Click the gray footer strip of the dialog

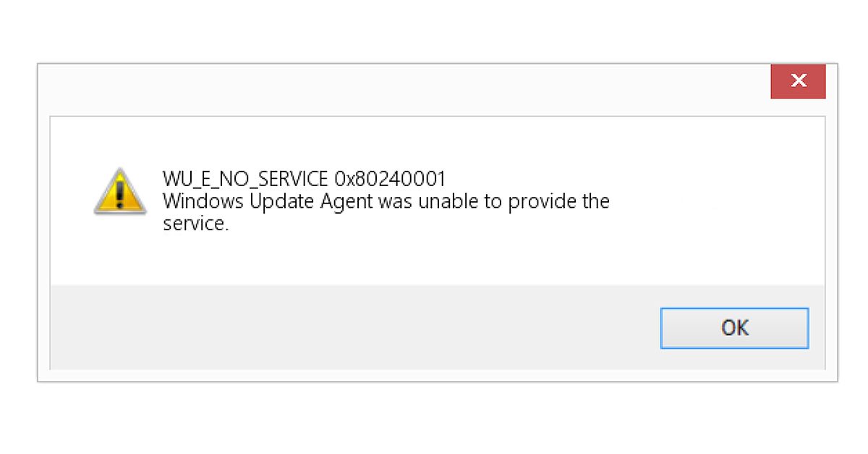click(289, 327)
